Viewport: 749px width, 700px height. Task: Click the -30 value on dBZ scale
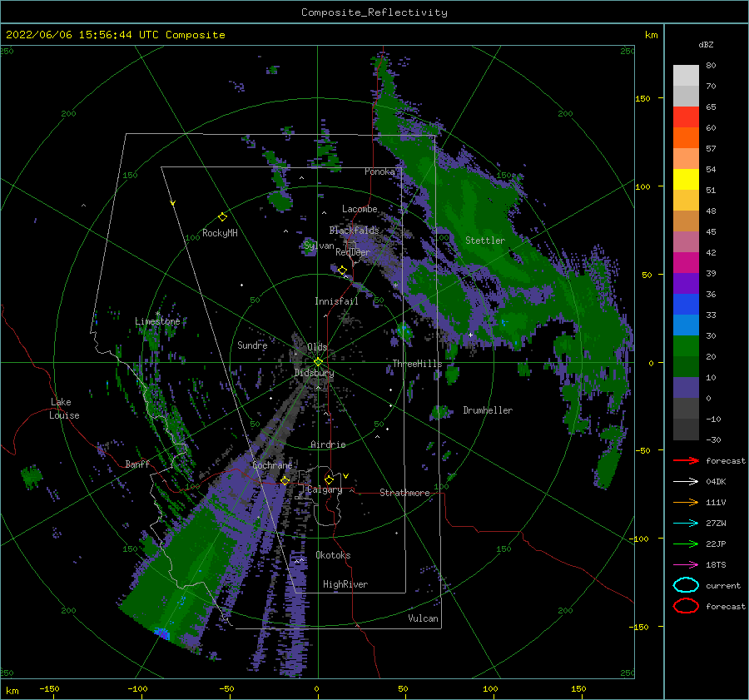click(x=713, y=439)
